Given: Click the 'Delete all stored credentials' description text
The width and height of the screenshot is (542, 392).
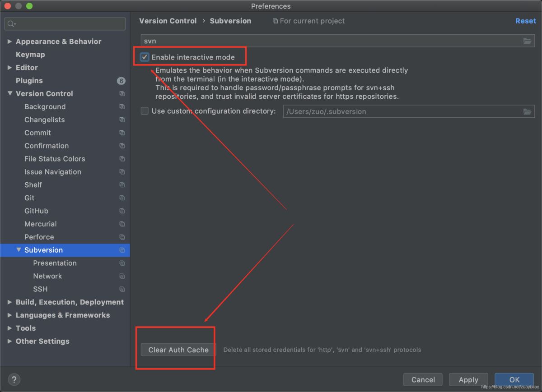Looking at the screenshot, I should 322,350.
